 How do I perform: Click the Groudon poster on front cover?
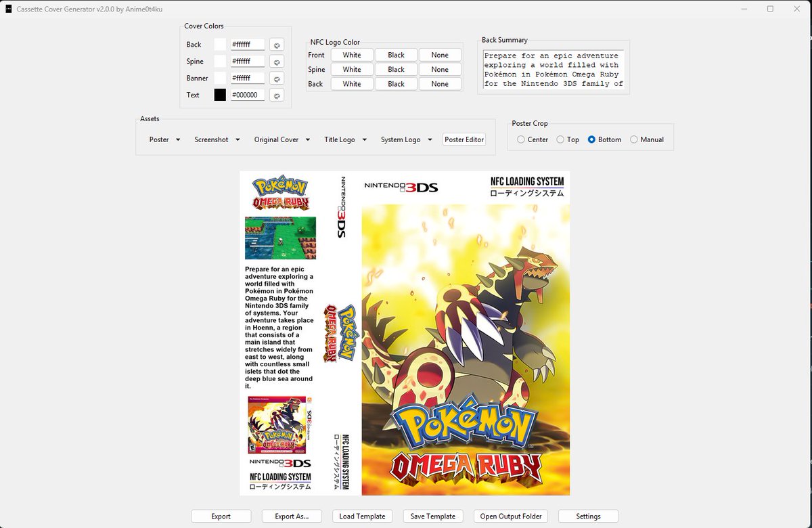click(x=466, y=349)
